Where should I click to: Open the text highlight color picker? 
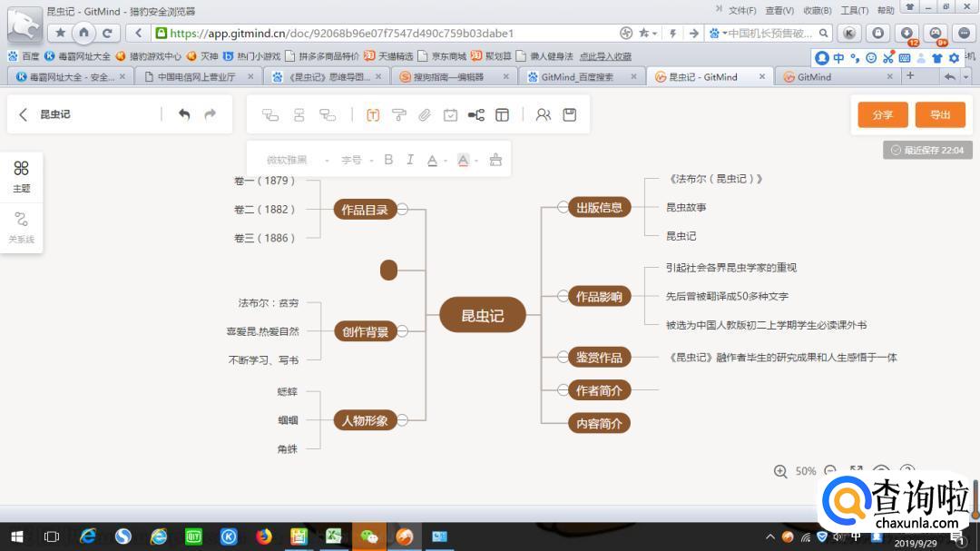465,161
